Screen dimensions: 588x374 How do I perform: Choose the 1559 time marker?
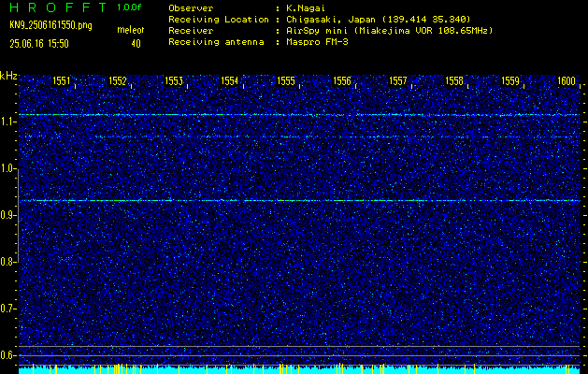[510, 80]
